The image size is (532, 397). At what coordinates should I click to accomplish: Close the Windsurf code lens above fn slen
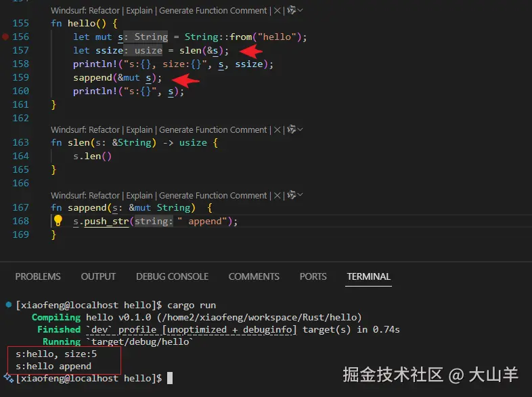pos(278,130)
